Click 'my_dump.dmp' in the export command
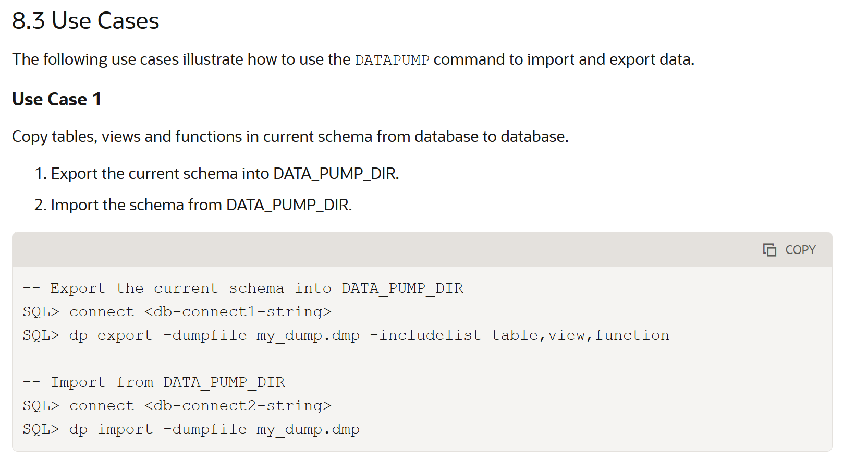This screenshot has height=457, width=868. tap(308, 335)
